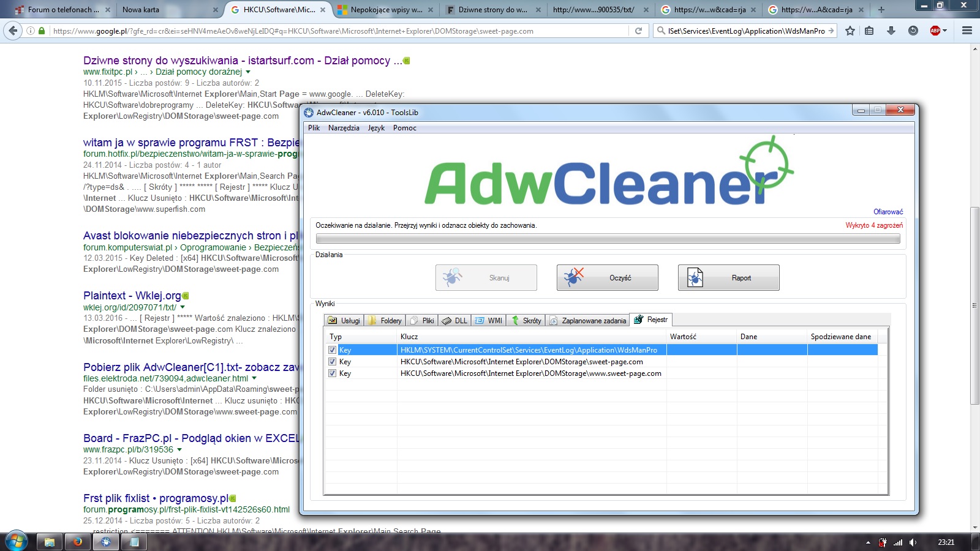Click the Oczyść clean button

pyautogui.click(x=608, y=278)
